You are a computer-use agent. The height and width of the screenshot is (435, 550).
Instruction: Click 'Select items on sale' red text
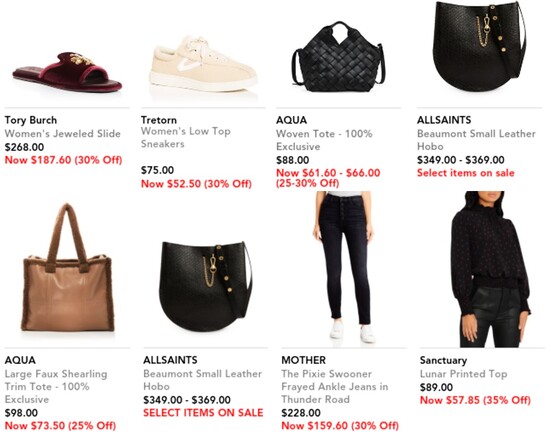(x=465, y=173)
